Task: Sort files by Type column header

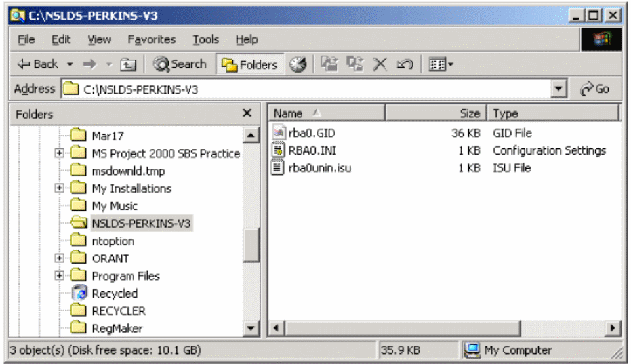Action: click(x=553, y=113)
